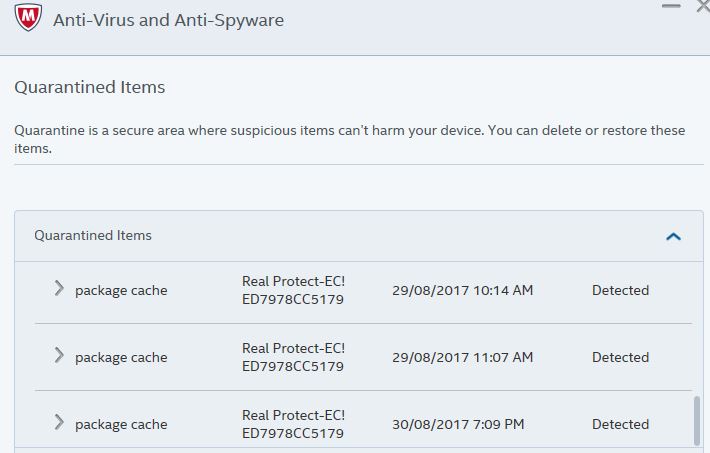
Task: Click Real Protect-EC detection name in second row
Action: (293, 357)
